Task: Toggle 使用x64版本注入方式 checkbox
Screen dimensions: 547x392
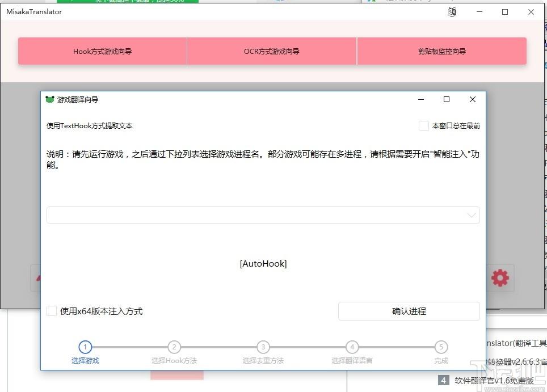Action: click(x=52, y=311)
